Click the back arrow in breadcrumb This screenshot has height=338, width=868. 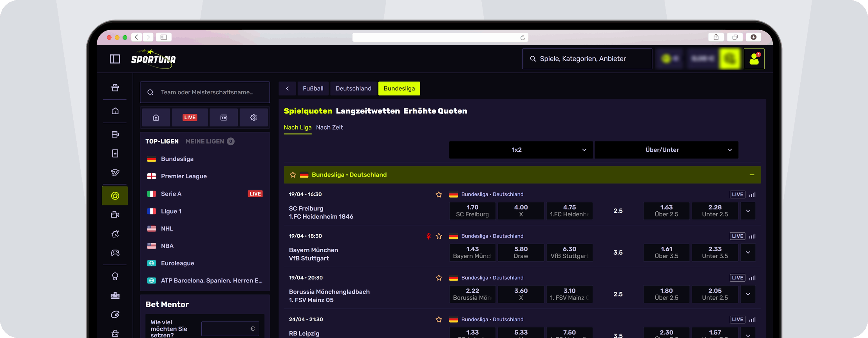point(288,88)
